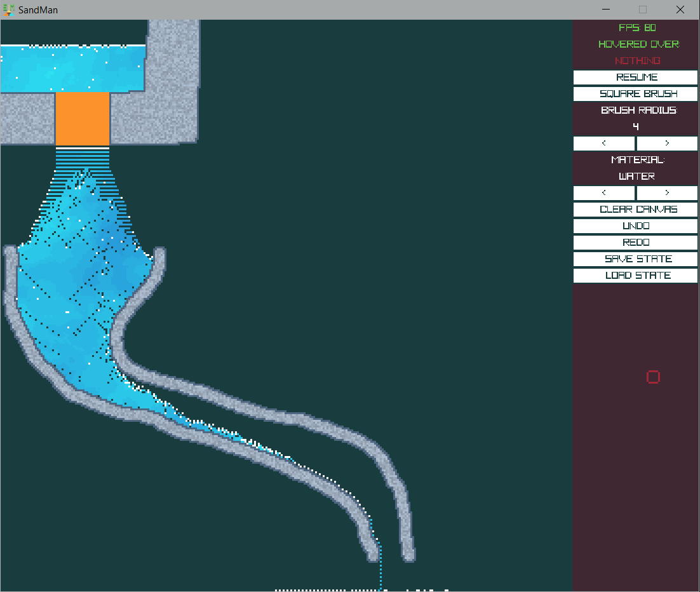This screenshot has height=592, width=700.
Task: Click the SandMan app icon in title bar
Action: (x=8, y=10)
